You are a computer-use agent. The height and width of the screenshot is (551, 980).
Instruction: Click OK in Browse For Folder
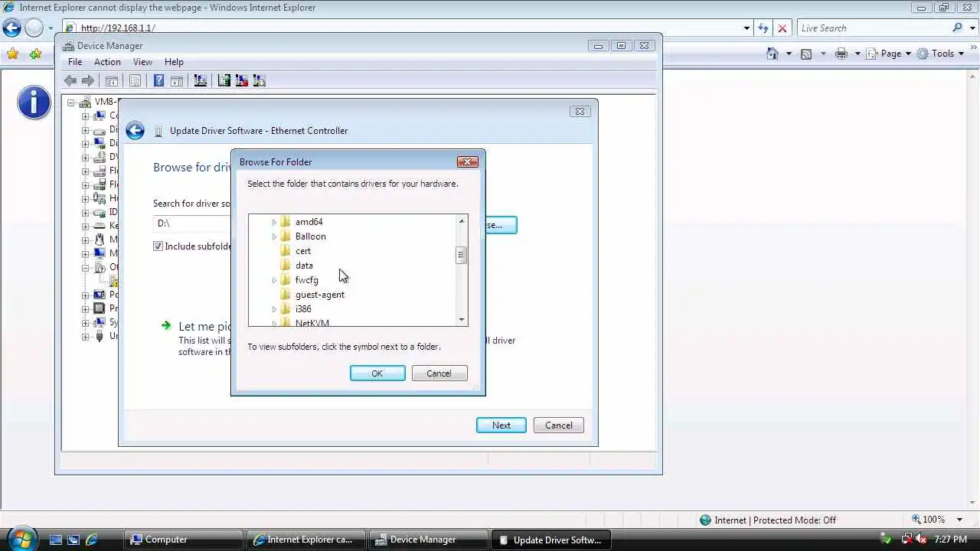coord(377,373)
